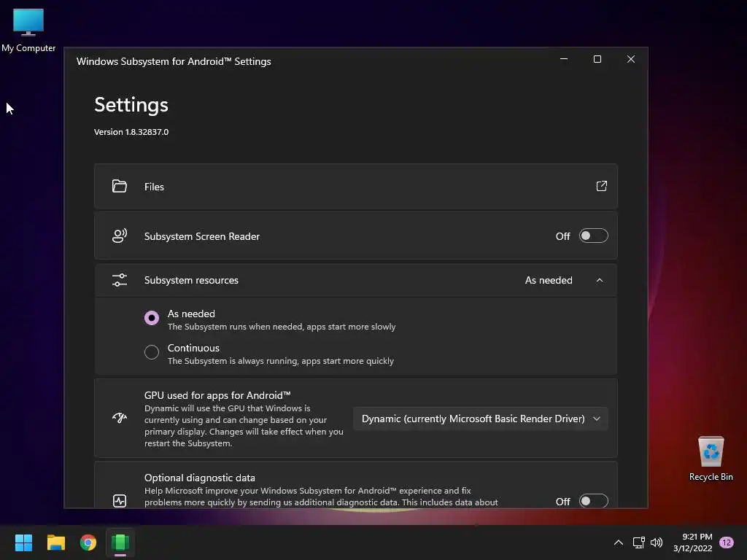
Task: Click 'Help Microsoft improve' diagnostic description
Action: point(321,496)
